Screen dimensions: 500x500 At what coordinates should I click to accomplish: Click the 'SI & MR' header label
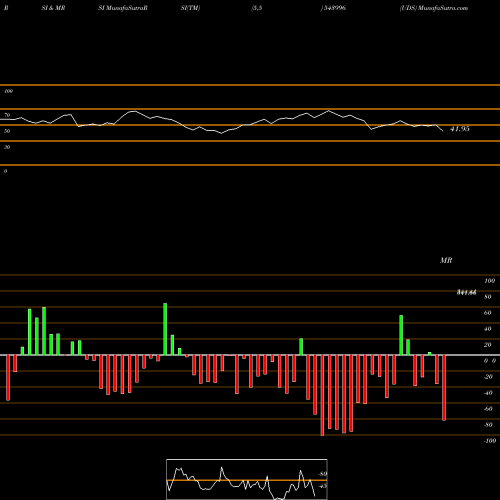(x=53, y=8)
